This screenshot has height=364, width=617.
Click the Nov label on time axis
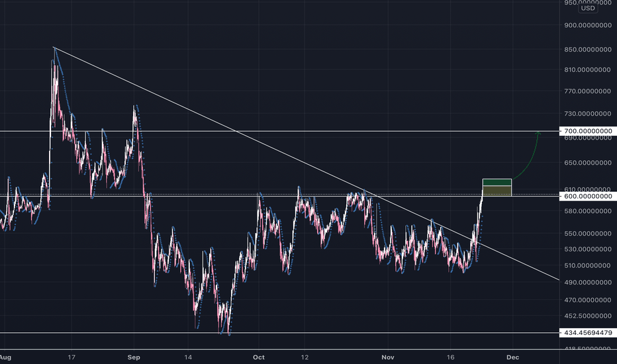click(x=387, y=357)
